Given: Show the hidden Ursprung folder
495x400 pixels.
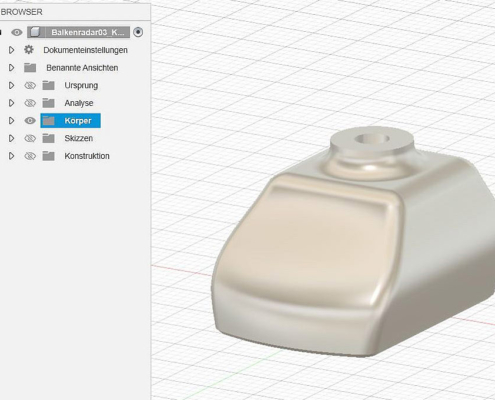Looking at the screenshot, I should (30, 86).
